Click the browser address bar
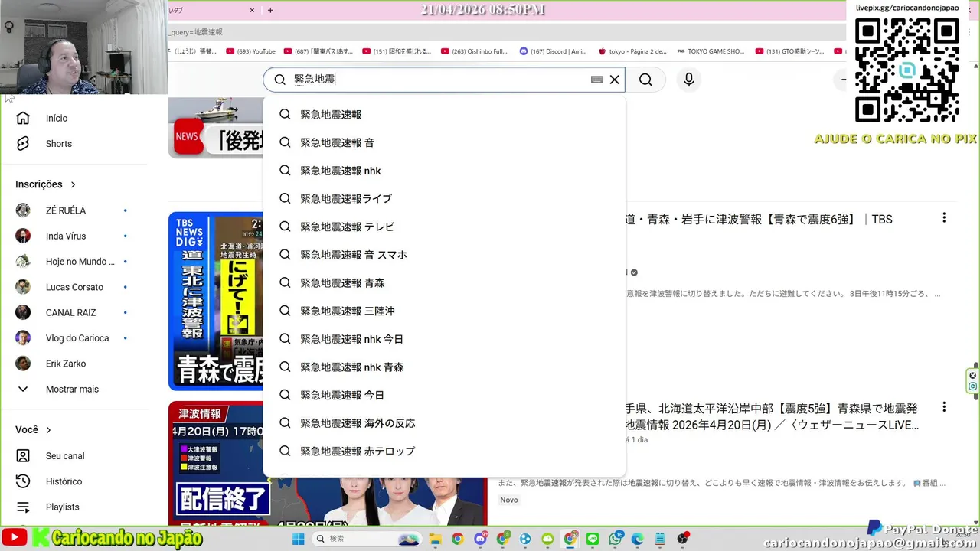980x551 pixels. point(505,32)
